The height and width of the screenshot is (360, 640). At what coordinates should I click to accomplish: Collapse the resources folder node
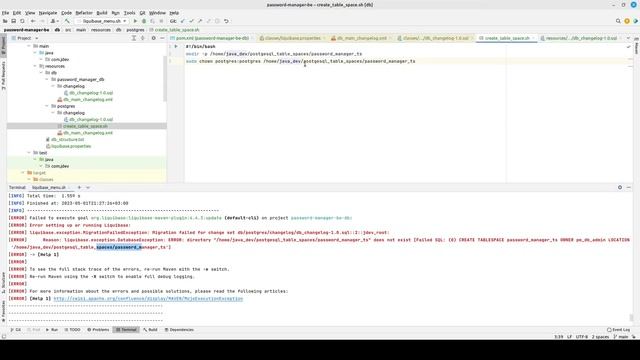(x=35, y=66)
